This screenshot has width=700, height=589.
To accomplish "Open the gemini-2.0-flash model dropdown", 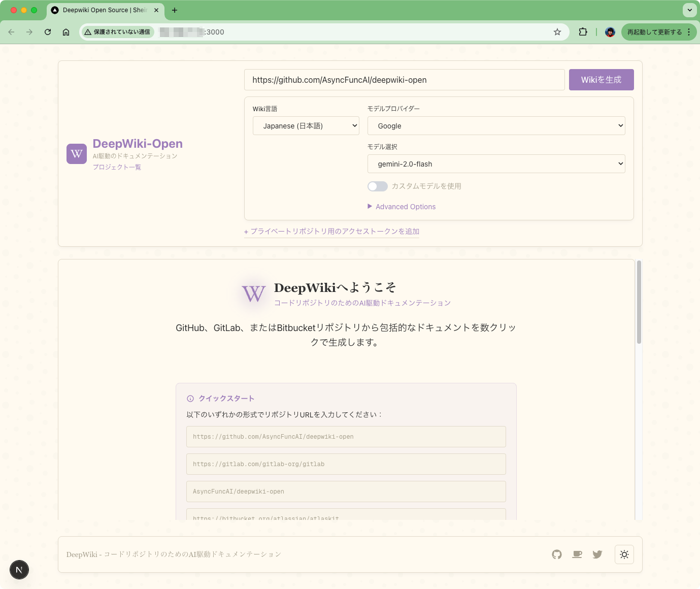I will click(496, 164).
